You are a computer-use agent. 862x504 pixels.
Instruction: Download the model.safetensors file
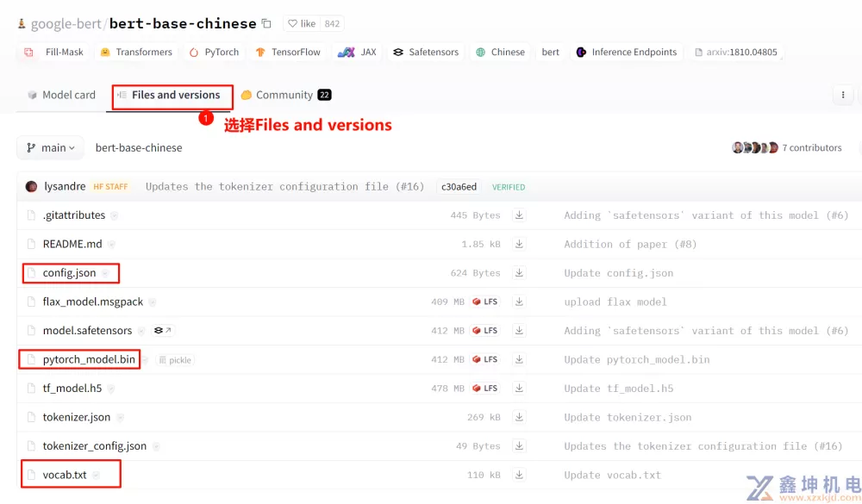point(519,331)
